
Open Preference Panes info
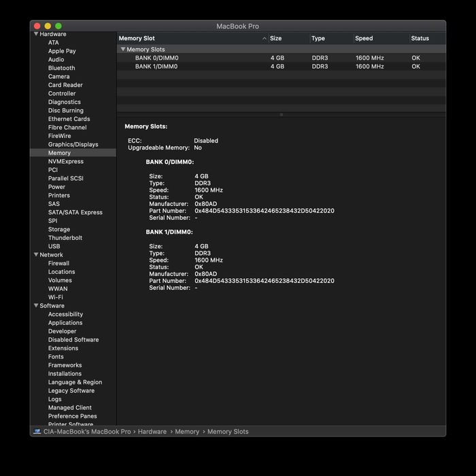[73, 416]
